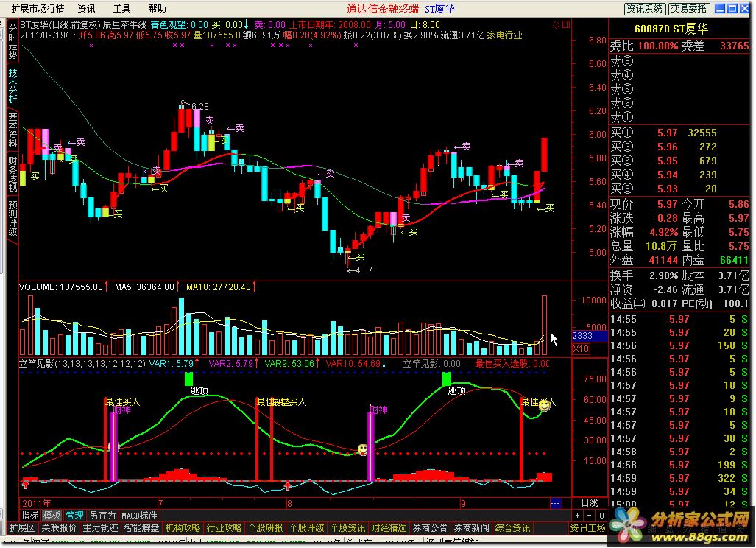Select the MACD标准 indicator tab
This screenshot has width=756, height=548.
tap(139, 516)
